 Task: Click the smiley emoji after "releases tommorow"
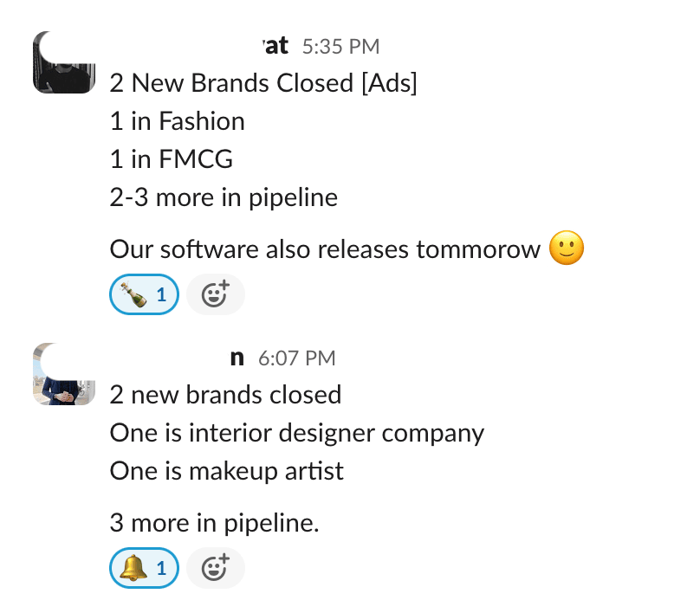(567, 249)
